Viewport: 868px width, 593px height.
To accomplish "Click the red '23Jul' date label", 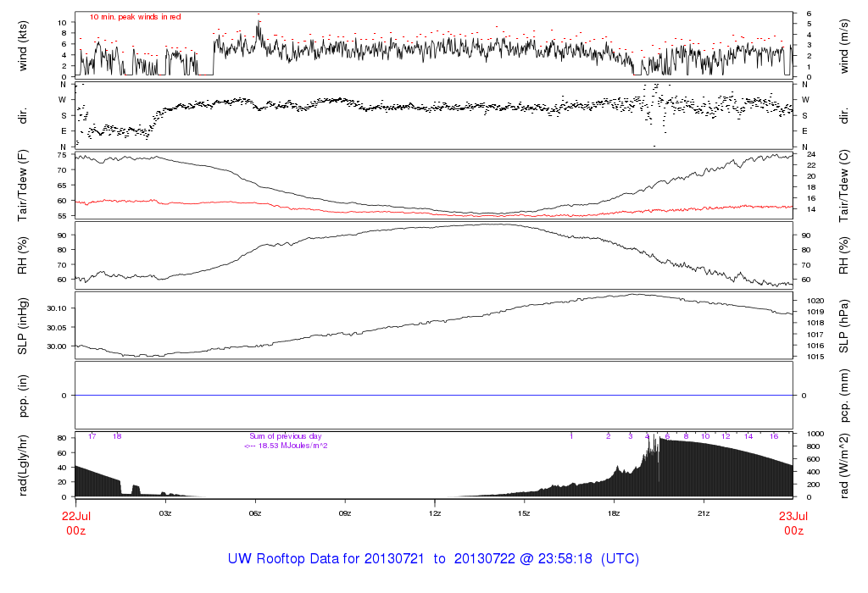I will coord(793,516).
